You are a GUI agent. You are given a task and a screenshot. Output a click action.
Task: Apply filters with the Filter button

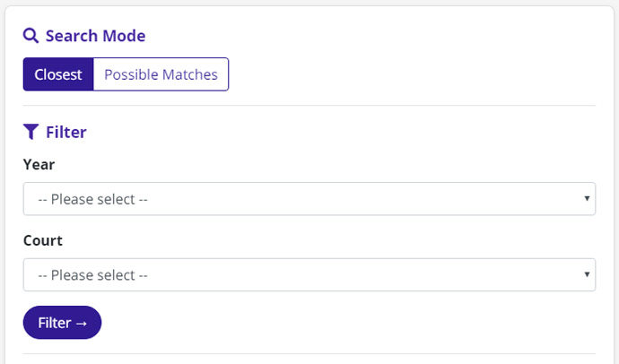63,323
